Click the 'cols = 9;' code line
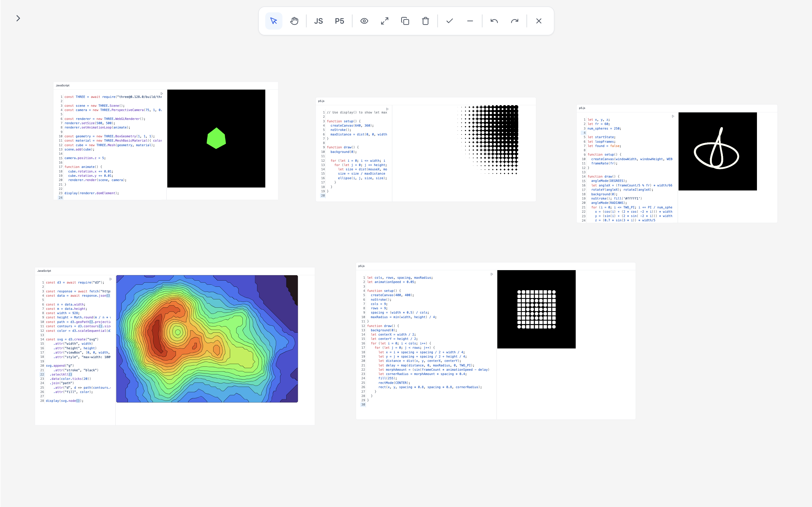This screenshot has width=812, height=507. pyautogui.click(x=379, y=304)
